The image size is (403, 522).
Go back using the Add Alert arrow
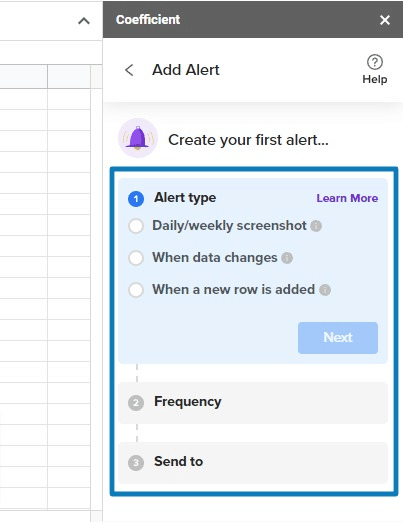129,70
